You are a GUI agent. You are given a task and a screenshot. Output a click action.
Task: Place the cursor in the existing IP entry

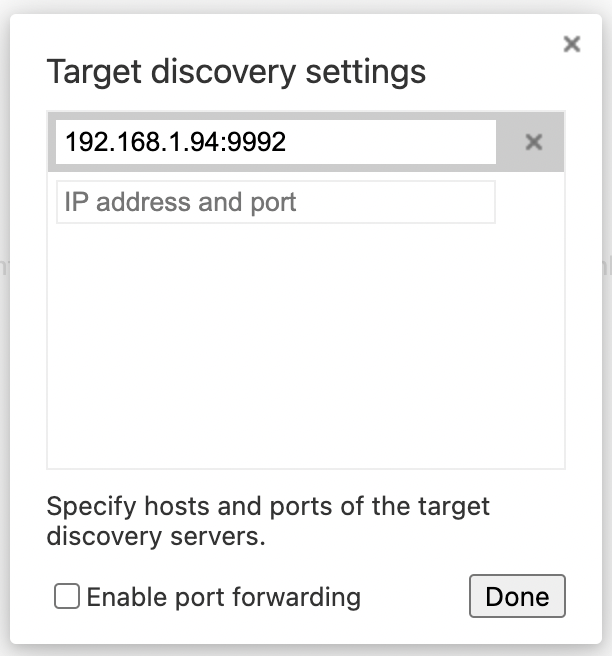275,142
